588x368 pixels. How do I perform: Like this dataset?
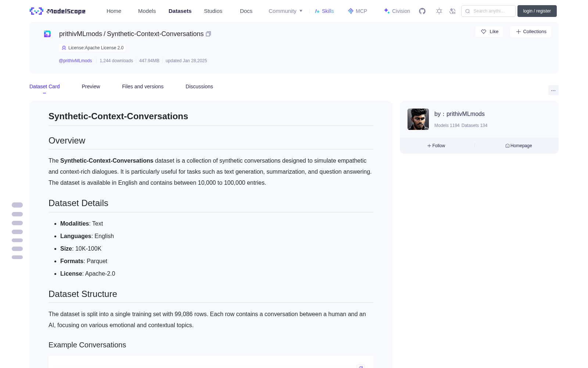coord(490,32)
